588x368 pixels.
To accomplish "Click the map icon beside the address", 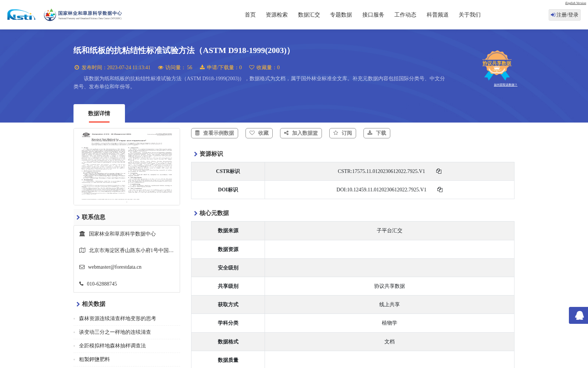I will point(82,250).
